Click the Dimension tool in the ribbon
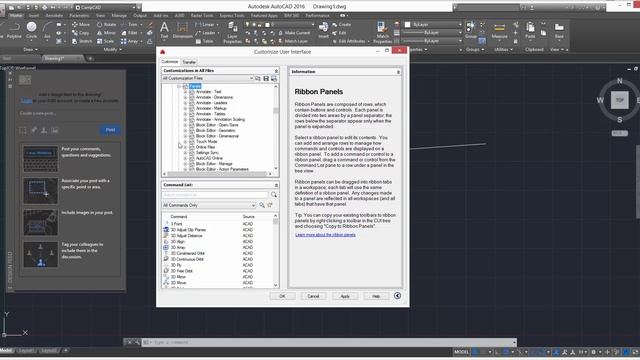640x360 pixels. [x=182, y=30]
